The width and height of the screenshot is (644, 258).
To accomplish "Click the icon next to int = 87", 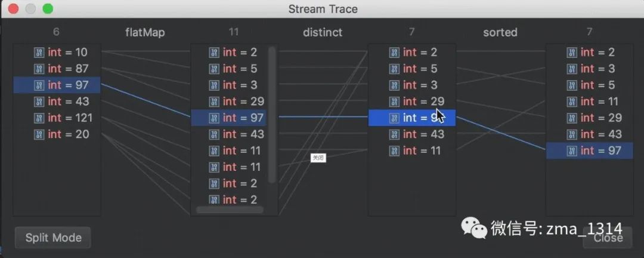I will [39, 69].
